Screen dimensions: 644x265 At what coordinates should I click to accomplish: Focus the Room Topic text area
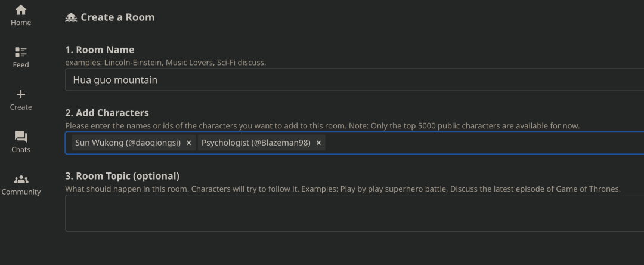click(354, 213)
